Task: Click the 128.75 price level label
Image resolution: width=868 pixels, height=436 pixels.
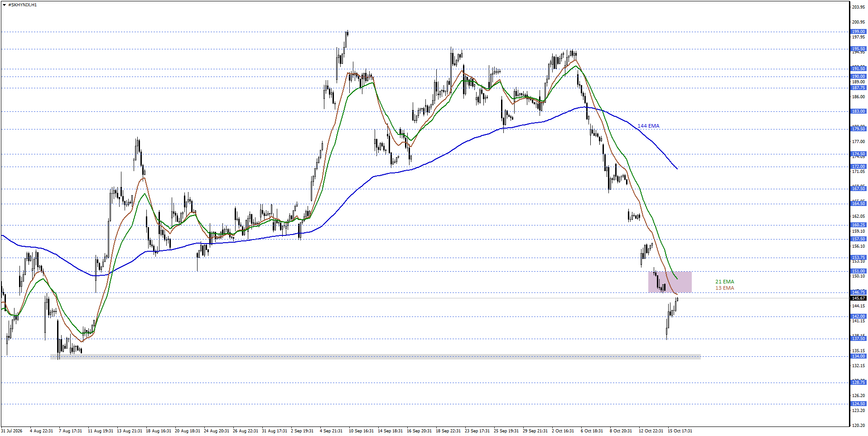Action: point(858,383)
